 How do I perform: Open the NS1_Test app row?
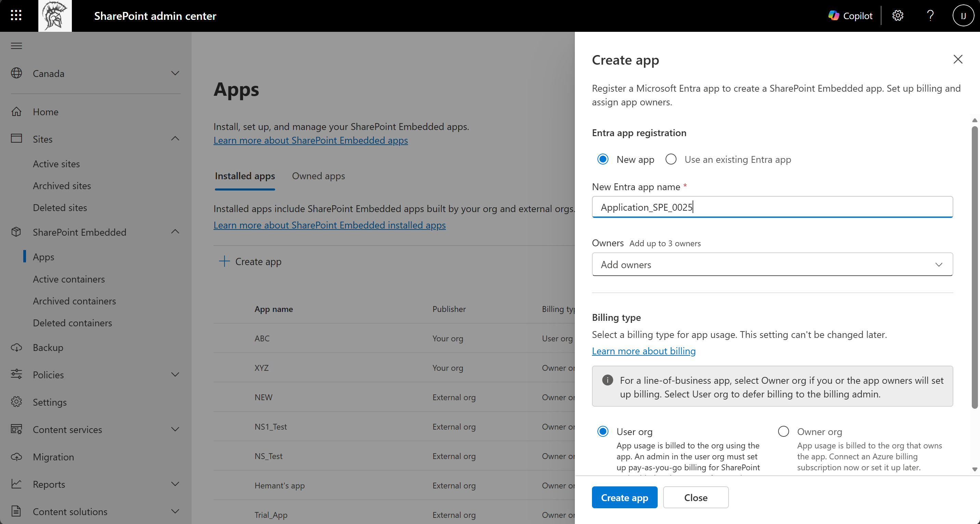[x=394, y=426]
